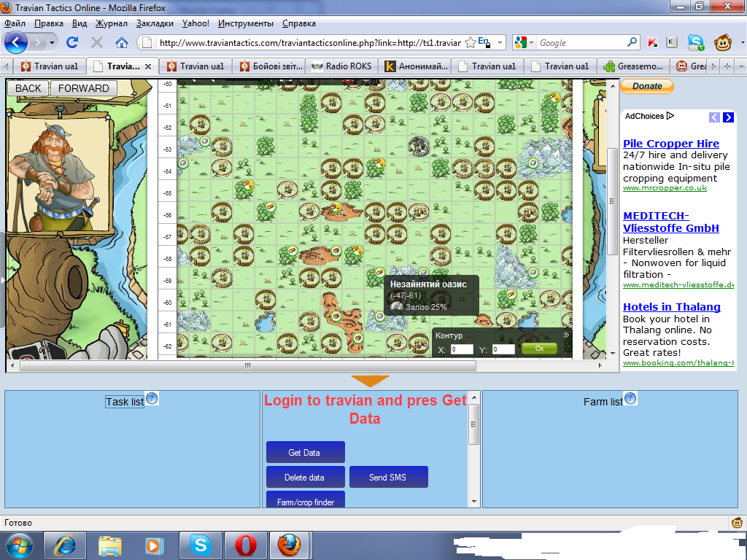Open the Закладки menu

pos(155,23)
